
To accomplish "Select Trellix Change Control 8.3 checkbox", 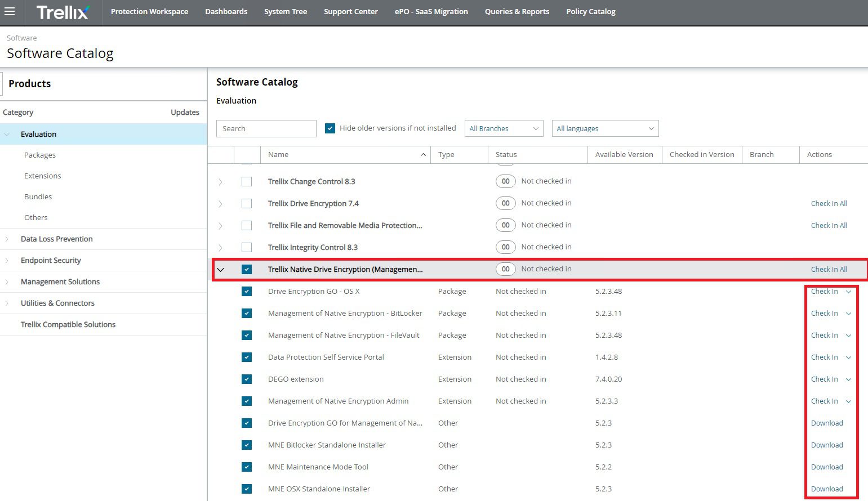I will 247,182.
